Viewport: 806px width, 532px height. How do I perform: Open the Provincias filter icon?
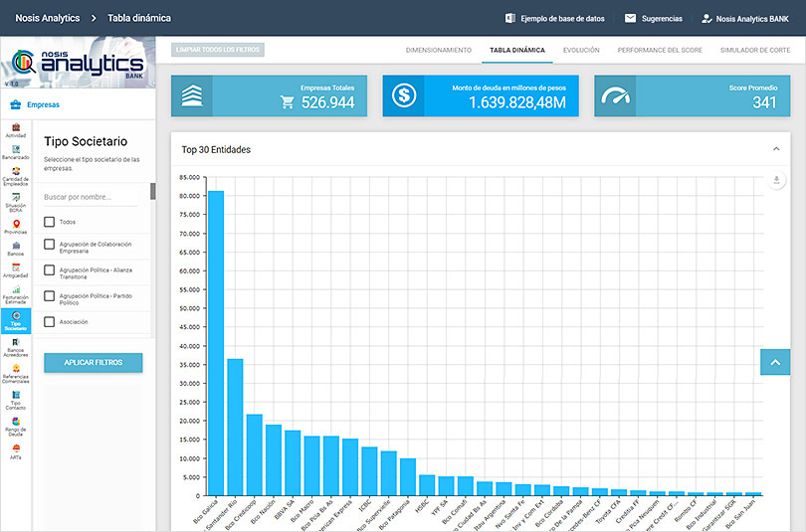[x=16, y=225]
